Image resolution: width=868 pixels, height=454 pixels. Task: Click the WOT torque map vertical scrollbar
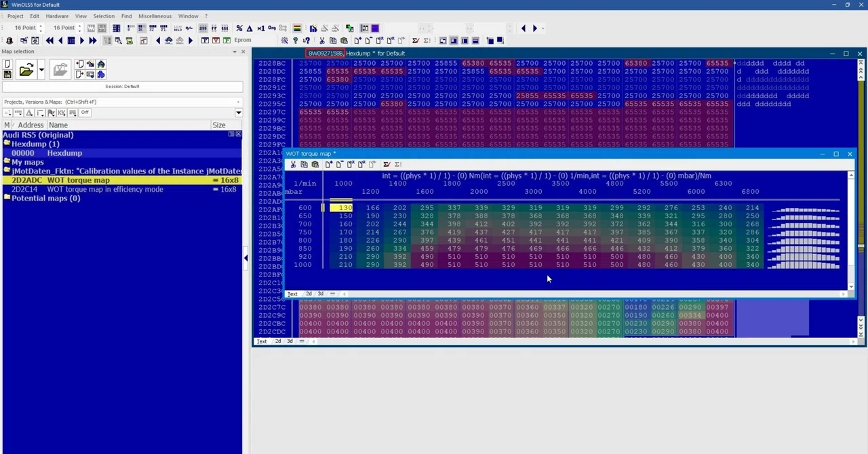tap(852, 230)
